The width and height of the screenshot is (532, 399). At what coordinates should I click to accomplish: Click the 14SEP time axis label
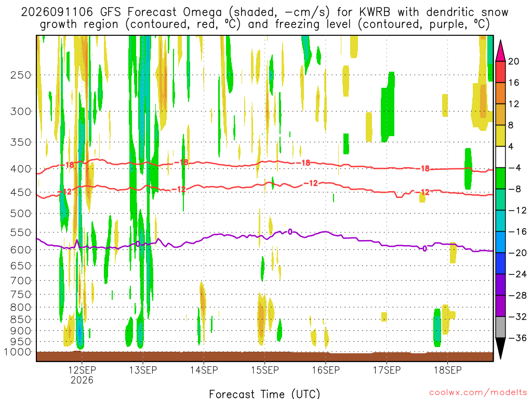pyautogui.click(x=204, y=370)
